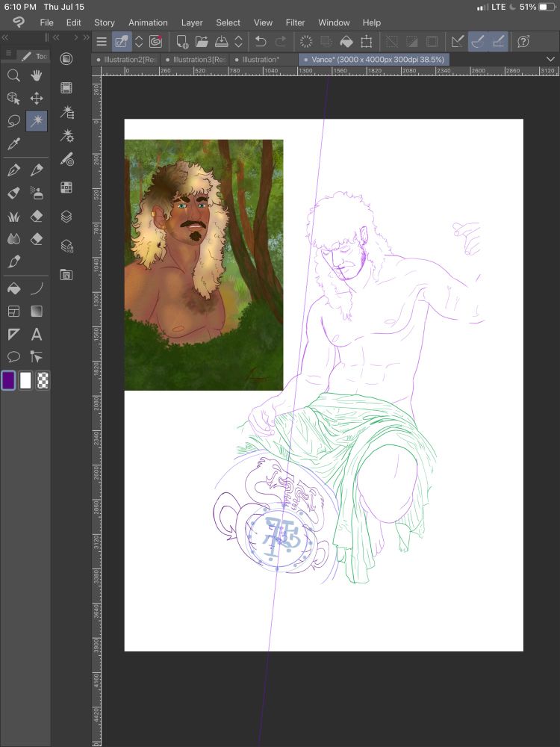This screenshot has height=747, width=560.
Task: Toggle Snap to Special Ruler
Action: pyautogui.click(x=478, y=41)
